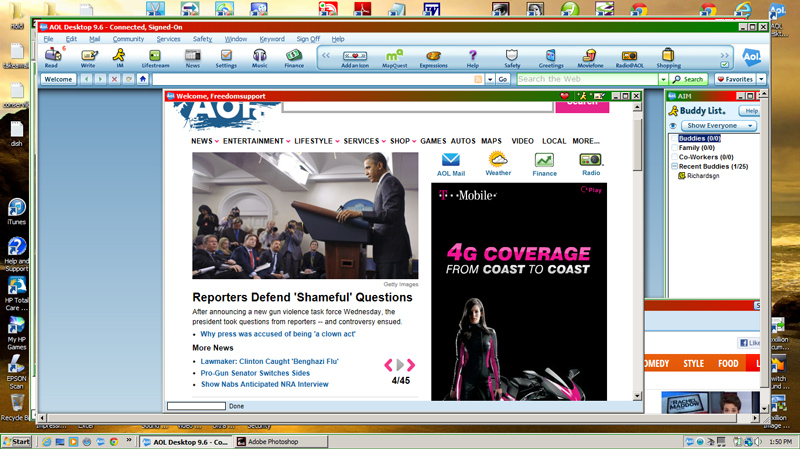Click the web Search button
Image resolution: width=800 pixels, height=449 pixels.
click(x=688, y=79)
